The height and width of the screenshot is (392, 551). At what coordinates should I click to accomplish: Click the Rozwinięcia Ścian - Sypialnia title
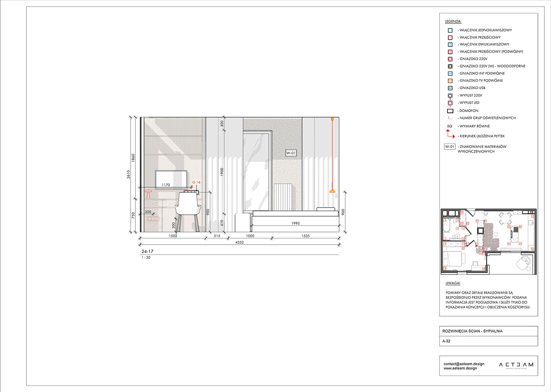click(x=472, y=331)
